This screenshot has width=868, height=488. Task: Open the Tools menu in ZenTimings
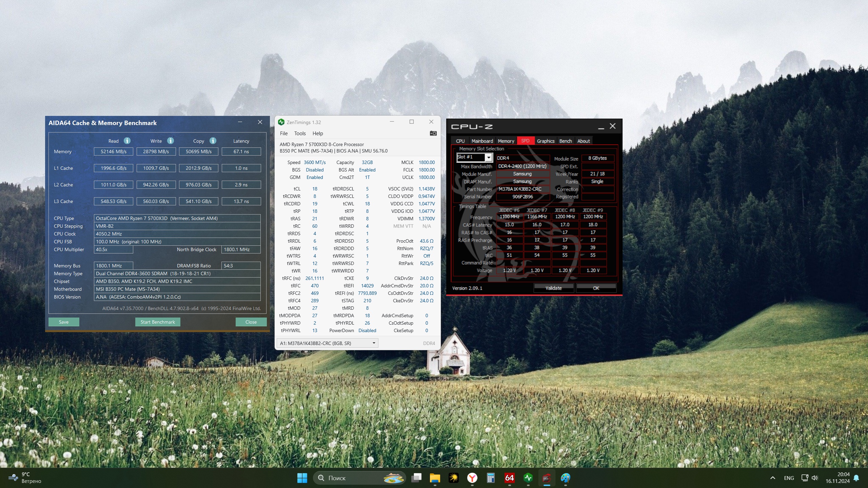300,134
